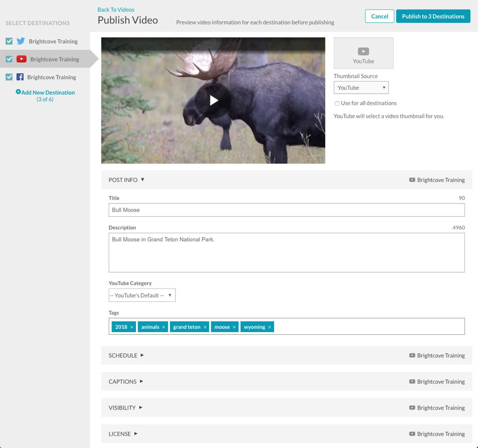Click the Facebook icon in destinations list
The height and width of the screenshot is (448, 478).
20,77
